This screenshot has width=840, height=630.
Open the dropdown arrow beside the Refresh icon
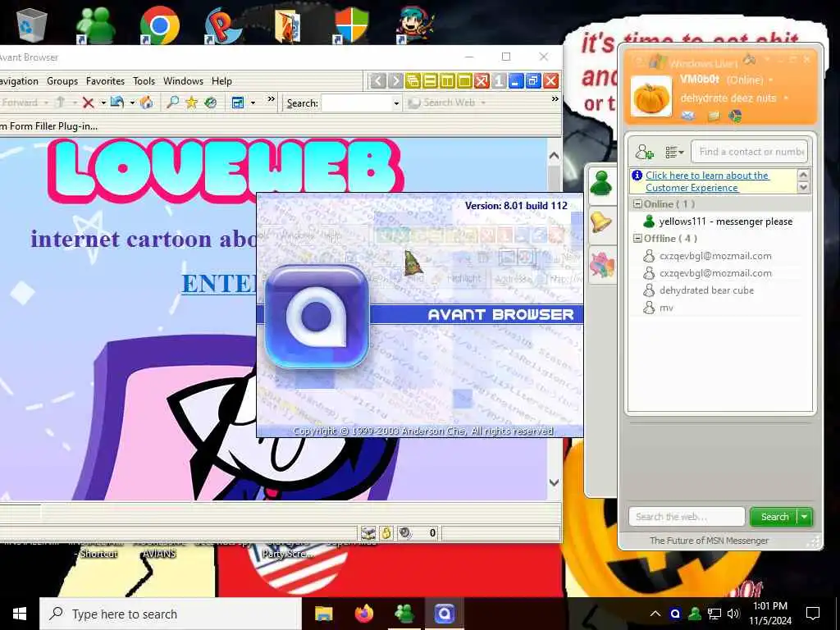pyautogui.click(x=131, y=103)
